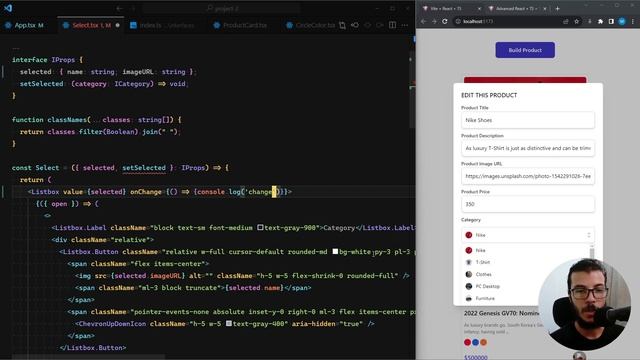Click the orange color circle on product card
The width and height of the screenshot is (640, 360).
tap(484, 342)
